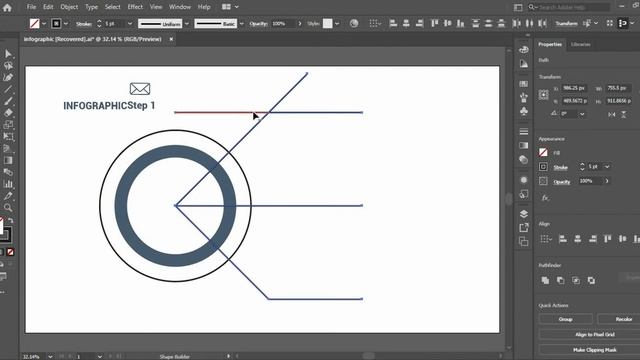Expand the graphic Style dropdown arrow
The width and height of the screenshot is (640, 360).
pyautogui.click(x=337, y=24)
